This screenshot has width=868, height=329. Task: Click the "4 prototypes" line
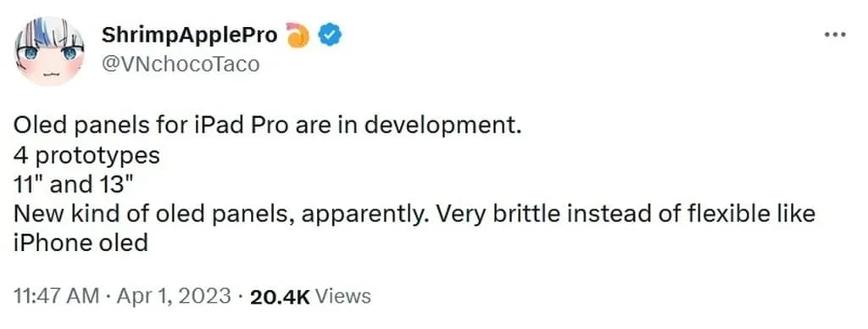pyautogui.click(x=86, y=156)
